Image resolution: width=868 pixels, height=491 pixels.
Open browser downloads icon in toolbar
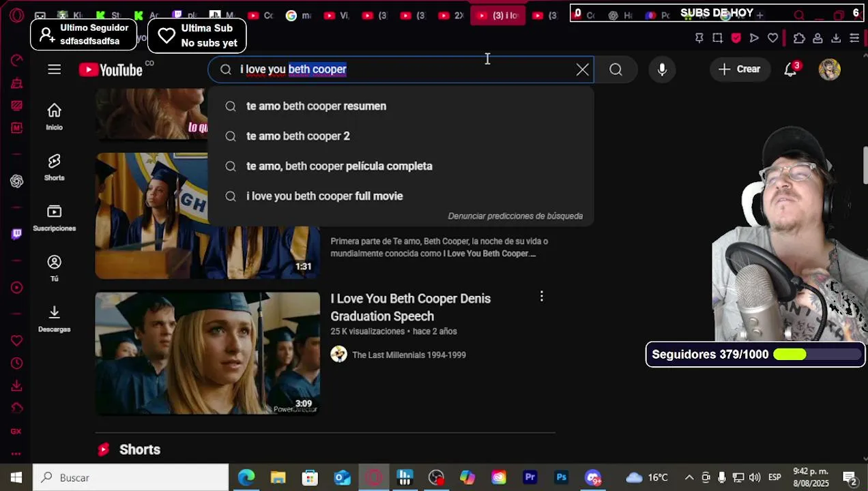pos(836,38)
